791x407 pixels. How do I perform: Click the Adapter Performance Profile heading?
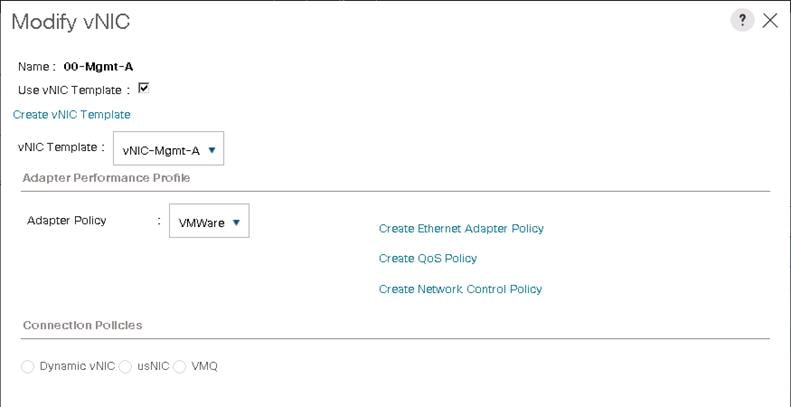tap(106, 178)
